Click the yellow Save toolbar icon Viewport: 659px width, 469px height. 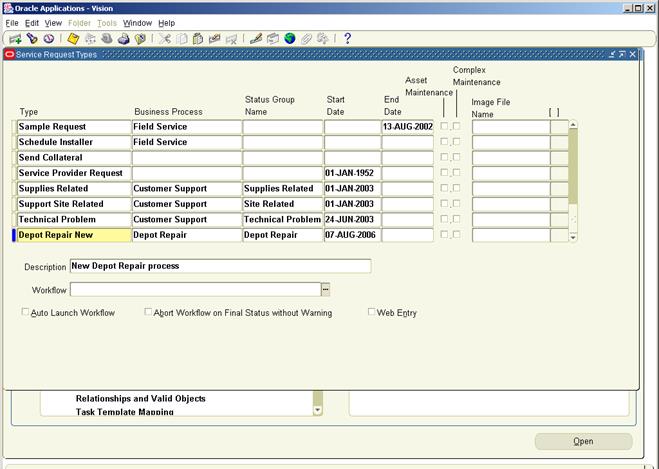pyautogui.click(x=73, y=39)
